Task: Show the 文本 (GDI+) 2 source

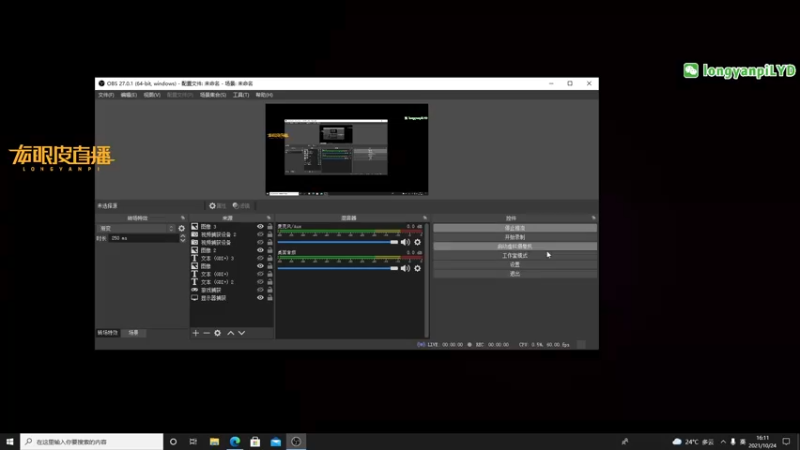Action: 260,282
